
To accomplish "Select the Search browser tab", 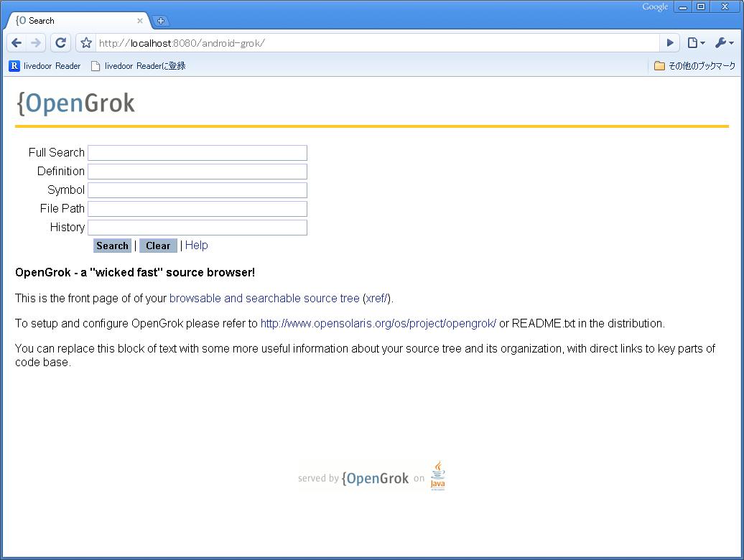I will click(78, 21).
